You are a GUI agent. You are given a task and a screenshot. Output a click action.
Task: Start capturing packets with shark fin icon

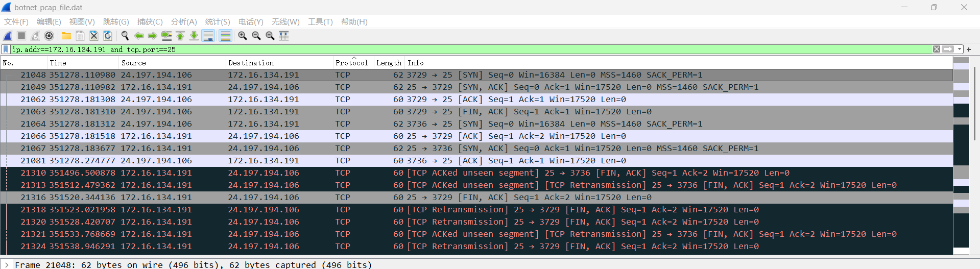pos(8,36)
